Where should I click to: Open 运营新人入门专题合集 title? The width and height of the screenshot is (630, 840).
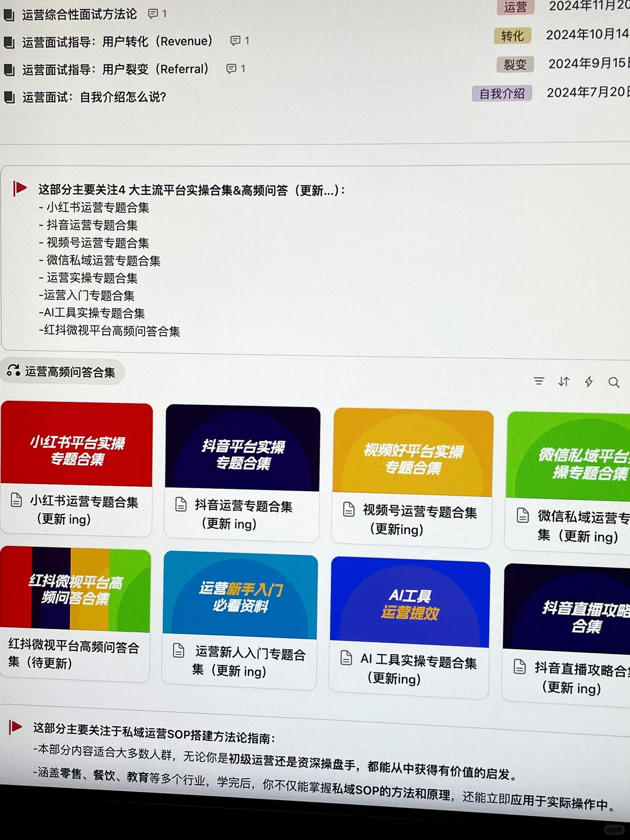[249, 662]
